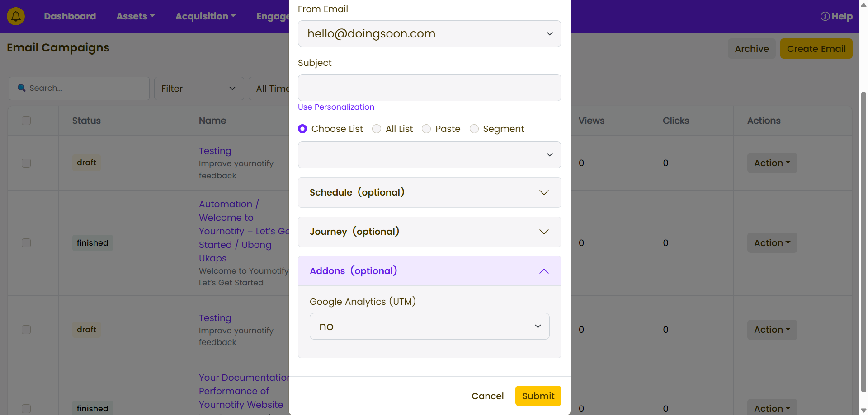
Task: Click the Schedule section chevron icon
Action: tap(544, 193)
